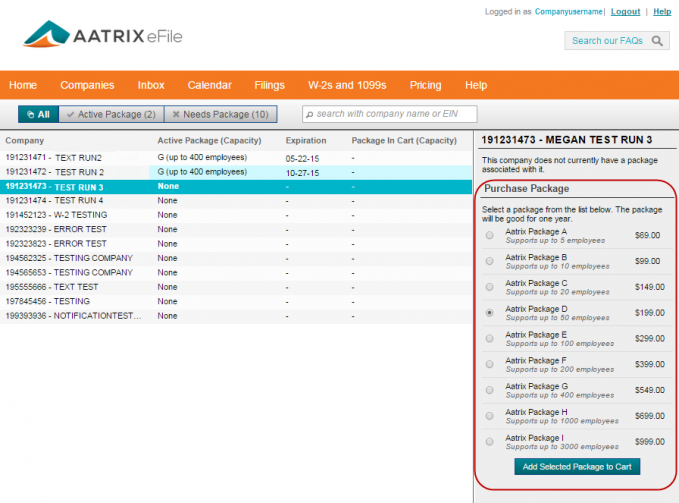
Task: Sort by the Company column header
Action: 25,141
